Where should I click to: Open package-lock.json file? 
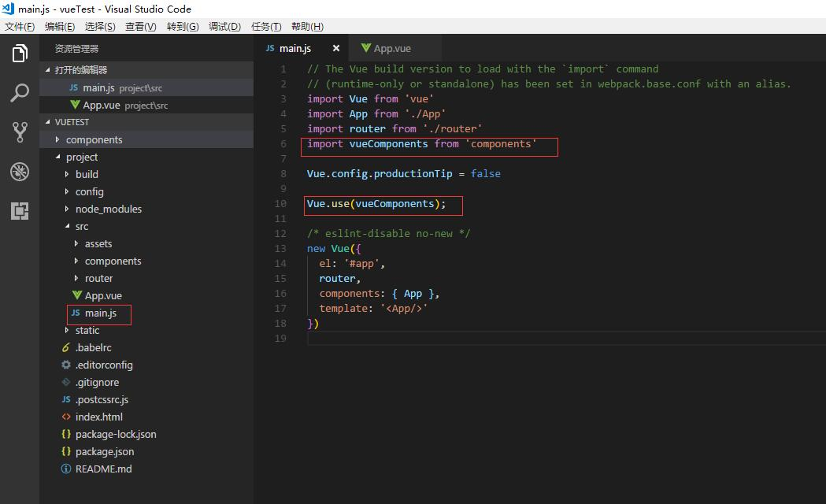pyautogui.click(x=146, y=434)
